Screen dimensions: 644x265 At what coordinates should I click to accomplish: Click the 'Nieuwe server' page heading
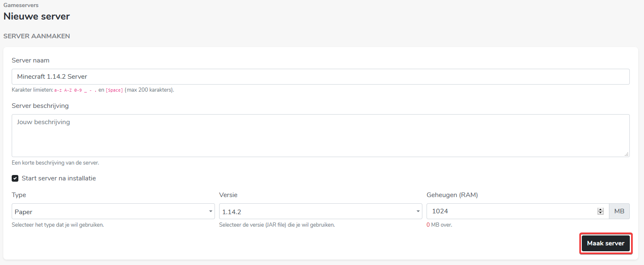click(x=37, y=16)
